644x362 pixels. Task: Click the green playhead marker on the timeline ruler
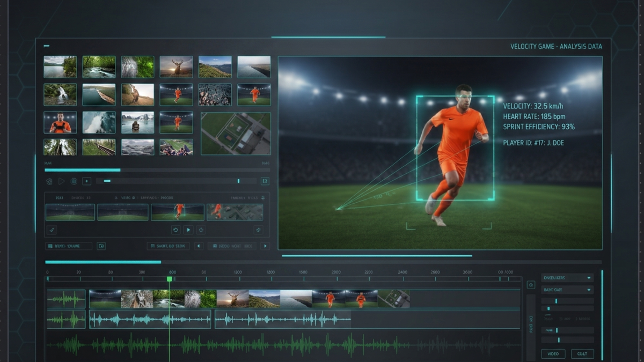170,279
